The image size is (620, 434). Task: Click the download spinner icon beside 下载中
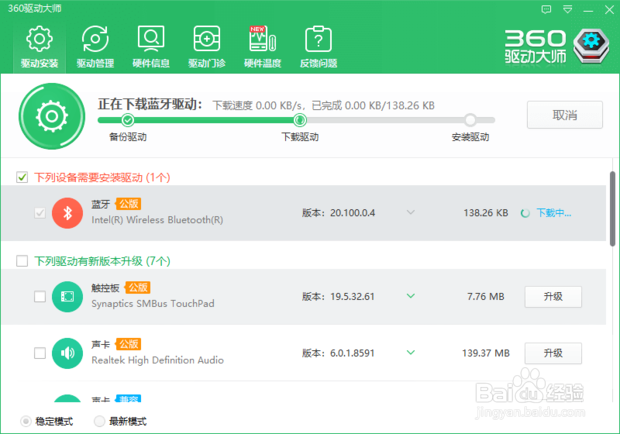[x=525, y=213]
